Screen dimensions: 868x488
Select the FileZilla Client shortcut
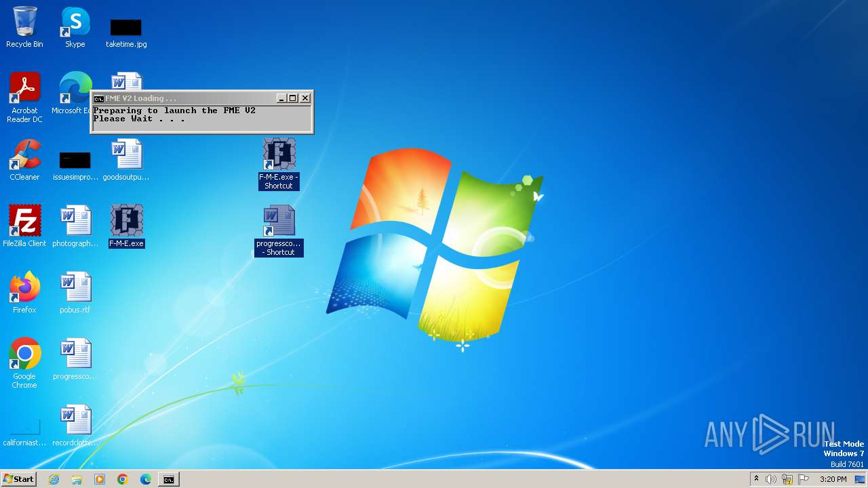pyautogui.click(x=24, y=226)
